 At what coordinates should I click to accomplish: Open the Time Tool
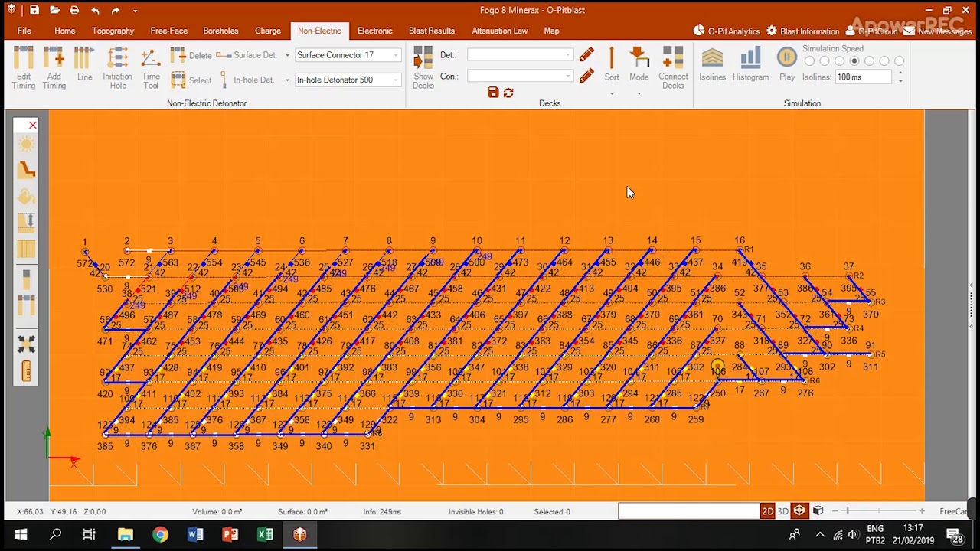[x=151, y=68]
